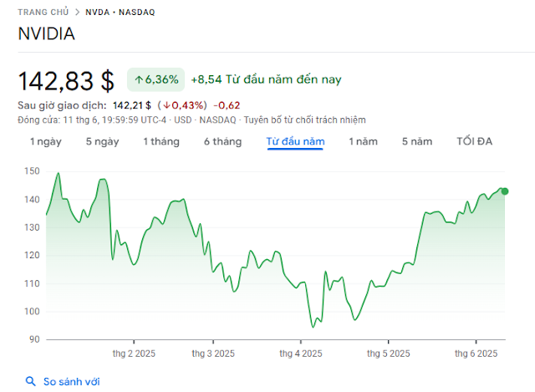Viewport: 535px width, 392px height.
Task: Click the -0,62 after-hours change value
Action: pyautogui.click(x=227, y=105)
